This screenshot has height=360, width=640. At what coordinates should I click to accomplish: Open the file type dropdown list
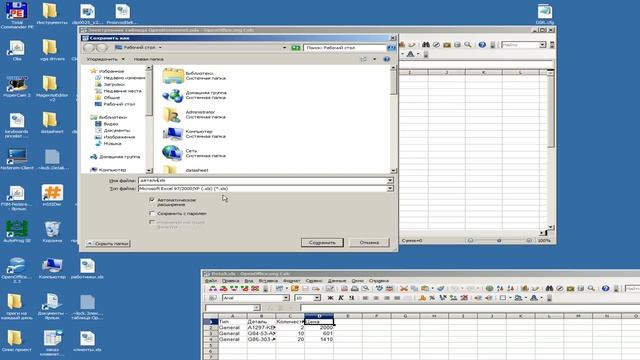[390, 189]
